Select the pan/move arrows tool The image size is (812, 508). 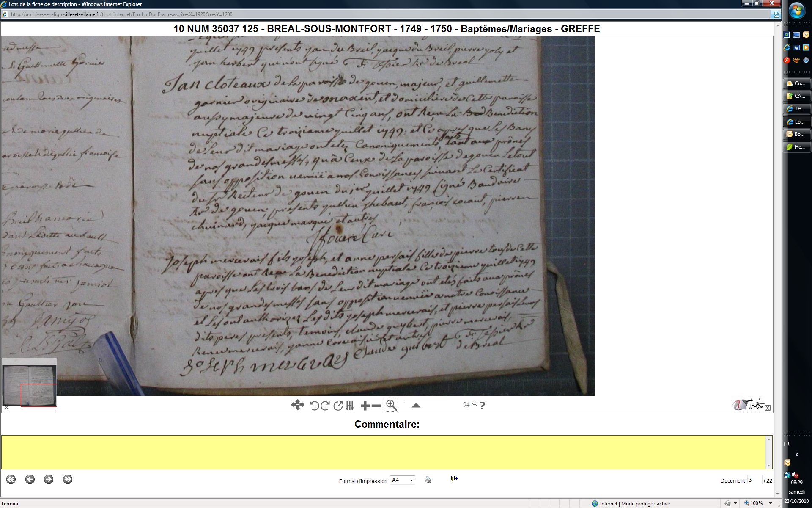pyautogui.click(x=297, y=405)
